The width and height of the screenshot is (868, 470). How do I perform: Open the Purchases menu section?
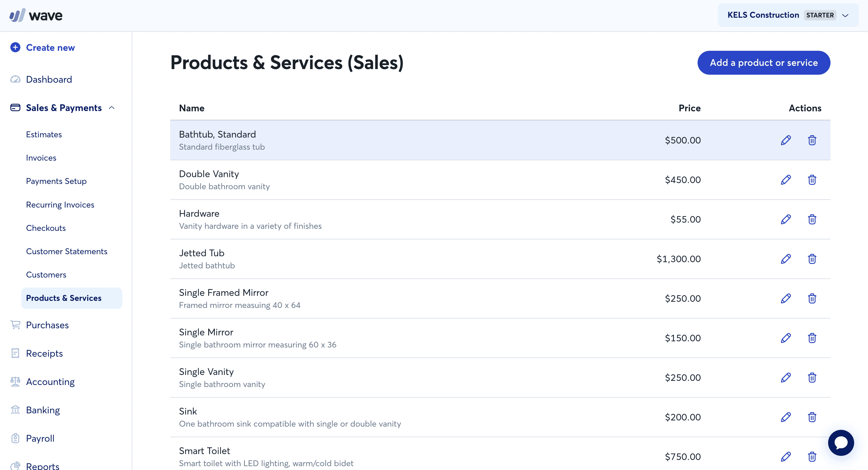[x=47, y=325]
